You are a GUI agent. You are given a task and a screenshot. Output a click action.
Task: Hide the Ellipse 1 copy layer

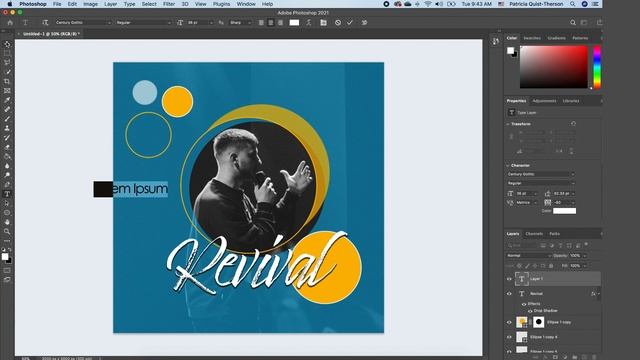(x=509, y=322)
